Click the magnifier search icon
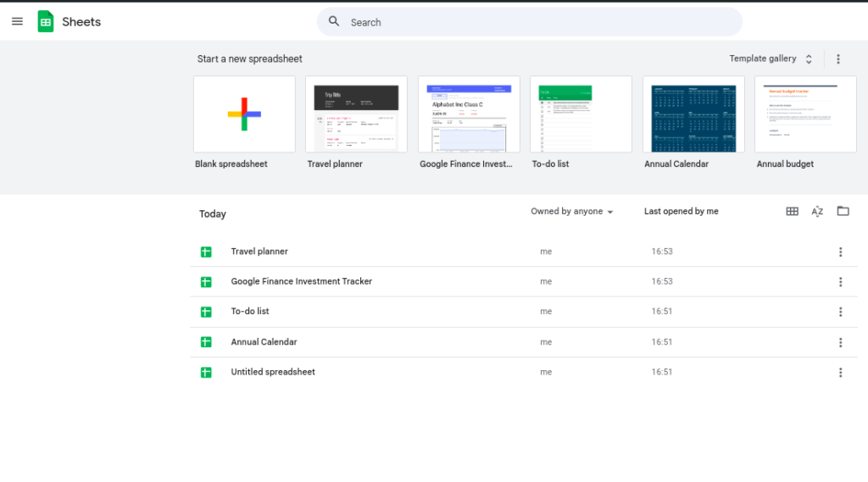 [334, 21]
